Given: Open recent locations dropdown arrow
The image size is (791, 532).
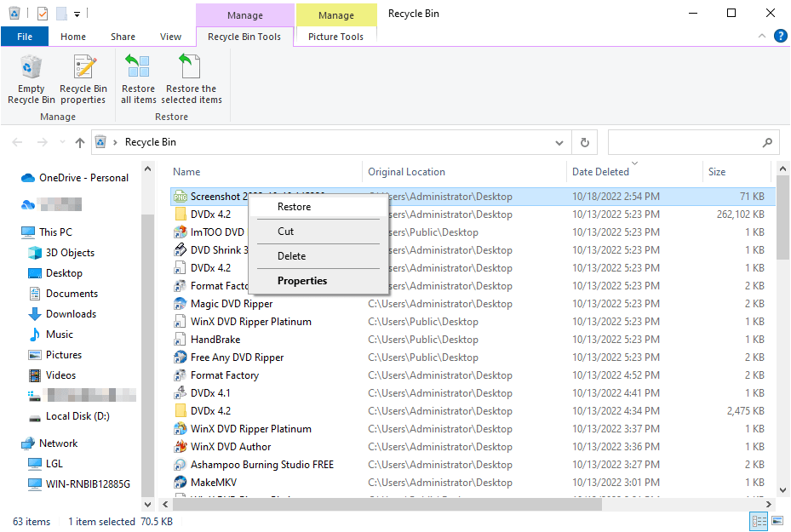Looking at the screenshot, I should (62, 143).
